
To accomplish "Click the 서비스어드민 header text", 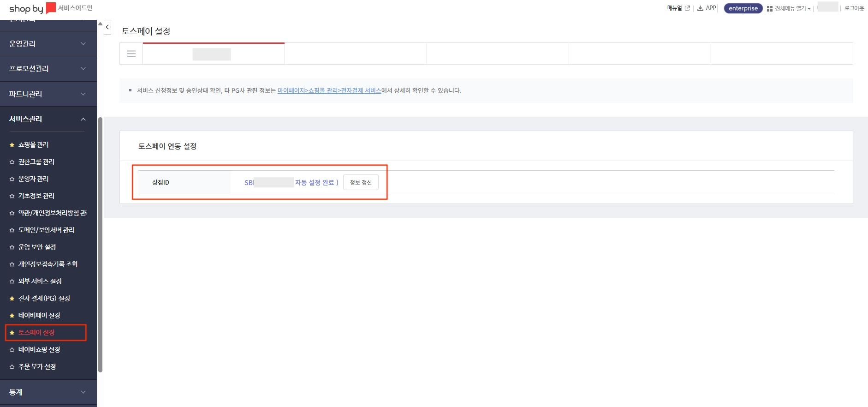I will [75, 8].
